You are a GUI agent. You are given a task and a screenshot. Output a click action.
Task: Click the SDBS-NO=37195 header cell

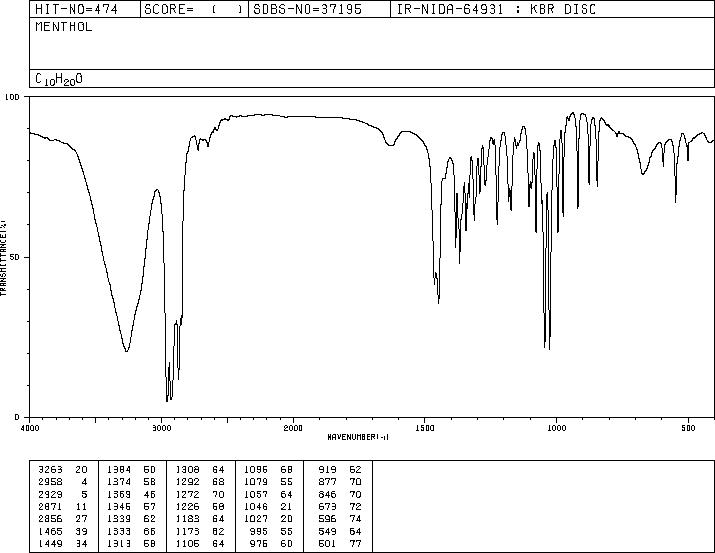pos(319,9)
